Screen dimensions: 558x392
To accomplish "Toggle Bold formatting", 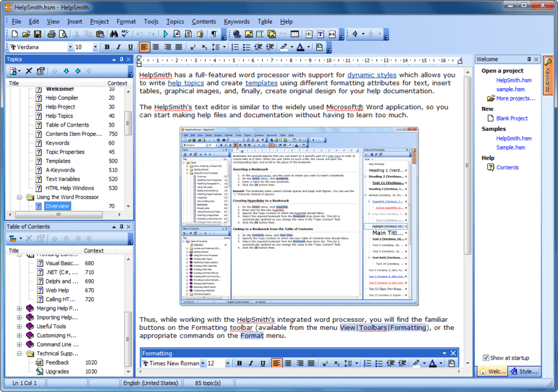I will tap(107, 47).
